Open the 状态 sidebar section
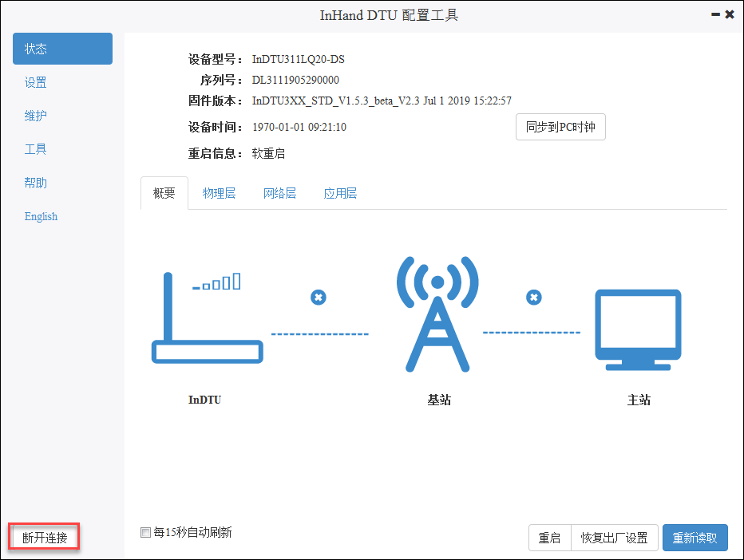 pyautogui.click(x=62, y=49)
